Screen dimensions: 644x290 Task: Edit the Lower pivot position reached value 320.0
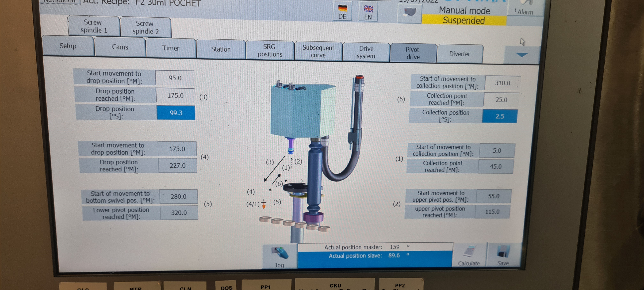[179, 213]
